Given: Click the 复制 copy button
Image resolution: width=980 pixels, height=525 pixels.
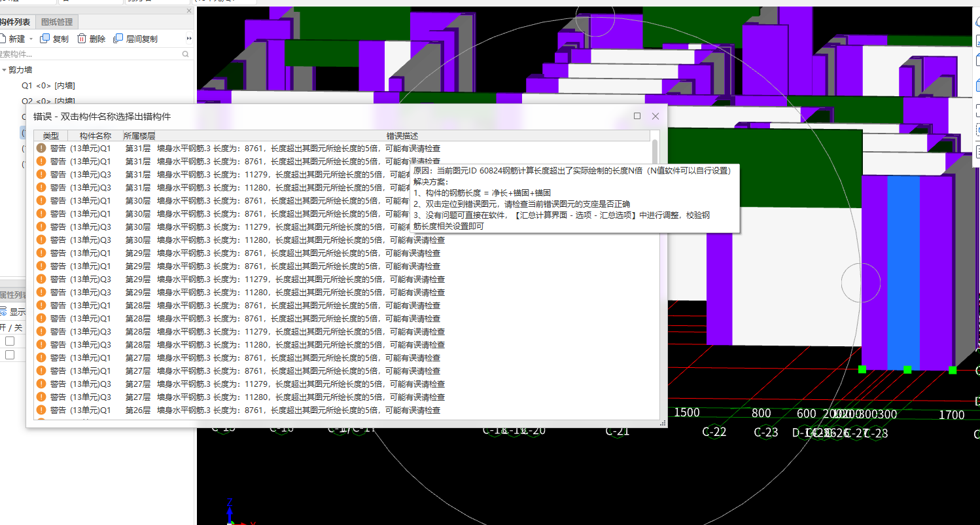Looking at the screenshot, I should click(54, 39).
